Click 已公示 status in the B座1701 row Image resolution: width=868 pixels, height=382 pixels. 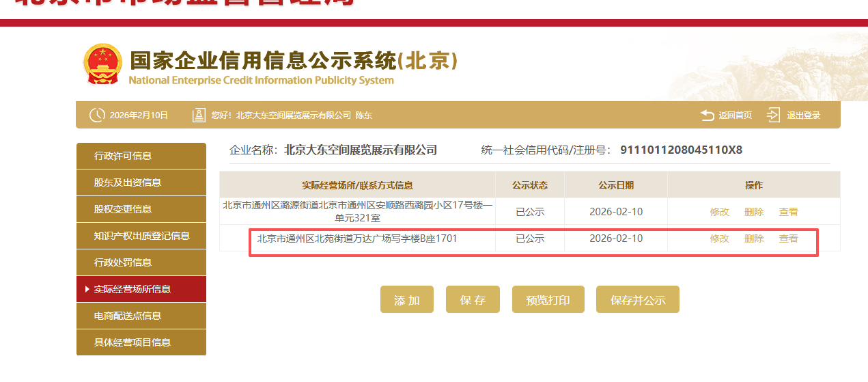[x=530, y=238]
